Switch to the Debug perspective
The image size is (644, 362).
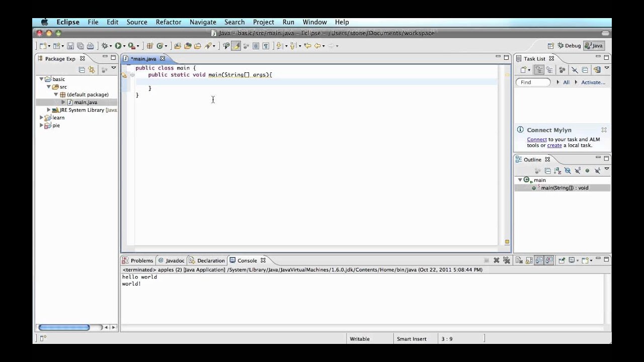[x=569, y=46]
